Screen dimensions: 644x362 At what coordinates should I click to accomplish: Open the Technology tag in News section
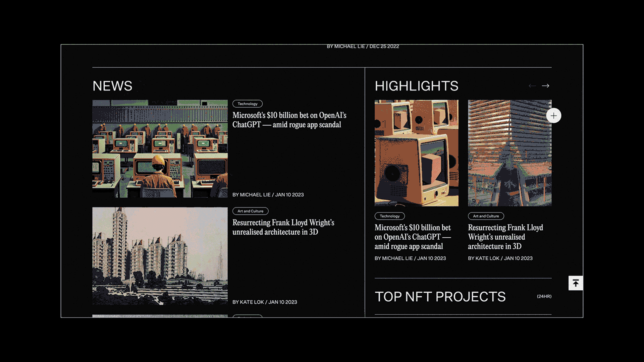pyautogui.click(x=248, y=104)
